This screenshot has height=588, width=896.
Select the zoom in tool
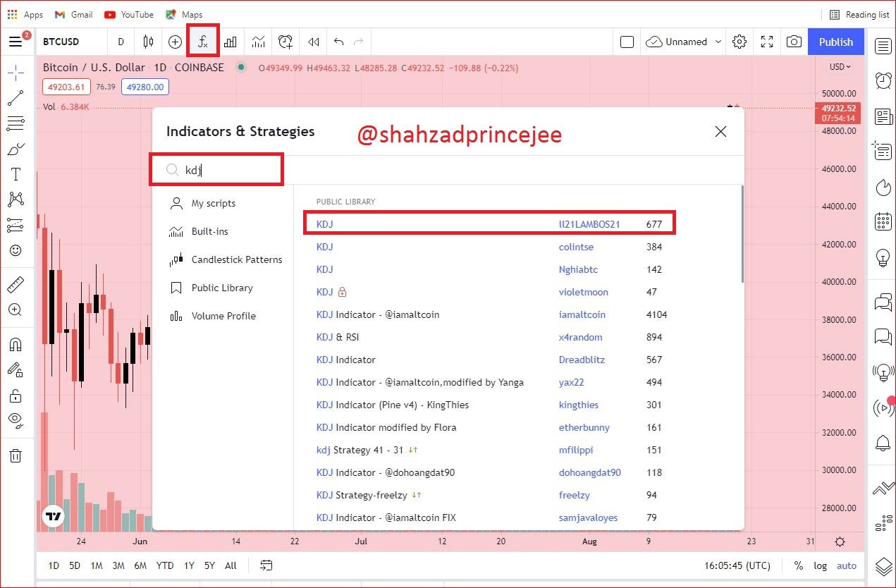coord(16,310)
